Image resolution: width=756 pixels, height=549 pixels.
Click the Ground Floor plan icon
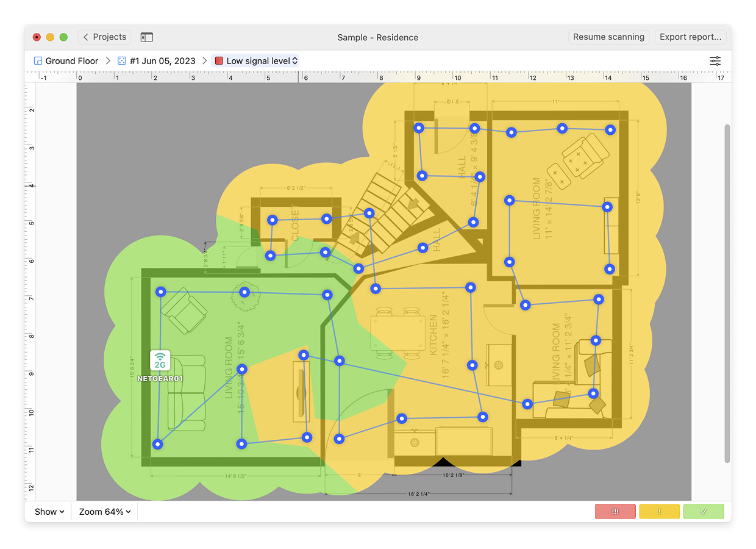[38, 61]
